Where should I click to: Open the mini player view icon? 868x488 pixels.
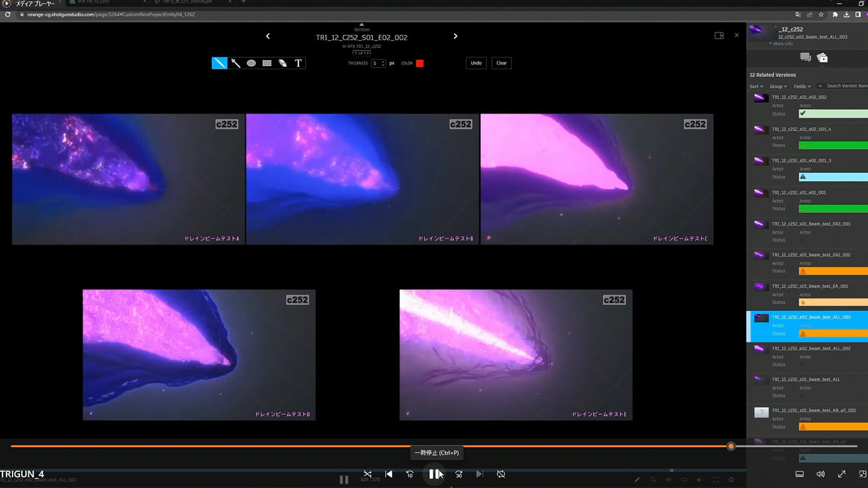click(x=863, y=474)
